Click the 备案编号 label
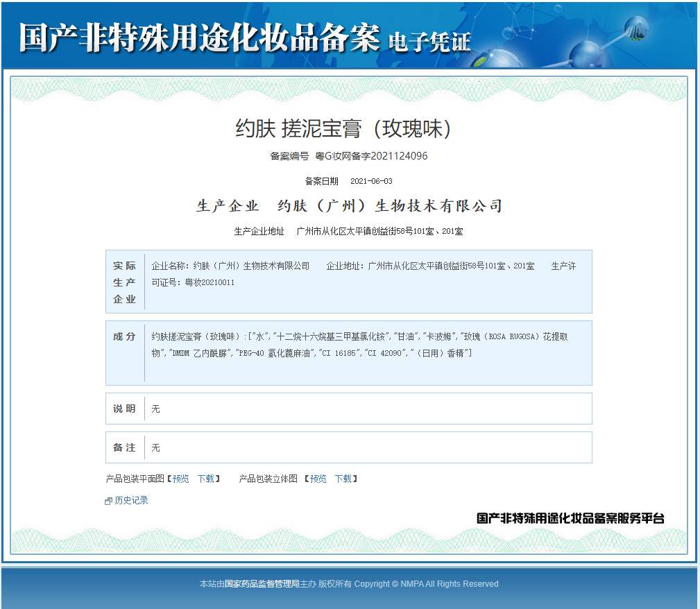Viewport: 700px width, 609px height. [289, 156]
